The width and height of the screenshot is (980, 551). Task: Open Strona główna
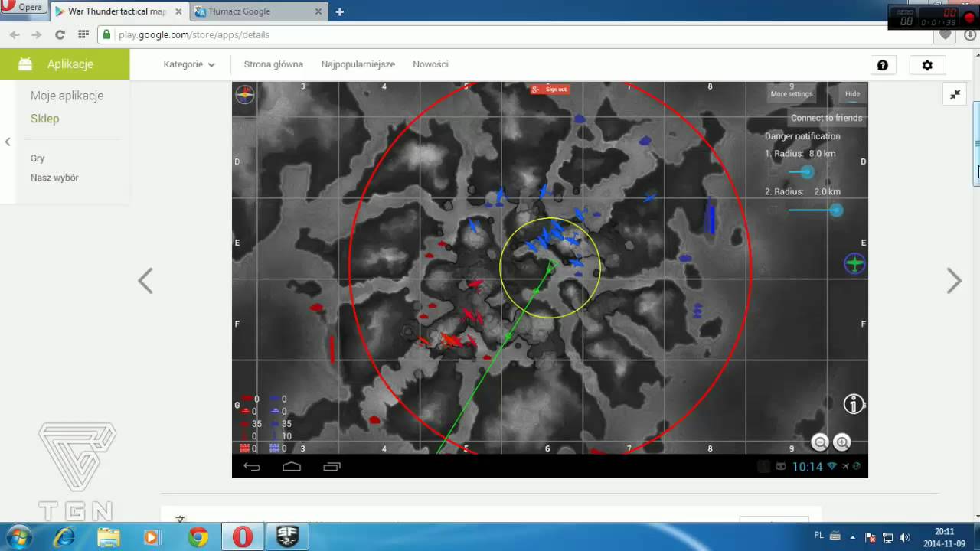[273, 64]
